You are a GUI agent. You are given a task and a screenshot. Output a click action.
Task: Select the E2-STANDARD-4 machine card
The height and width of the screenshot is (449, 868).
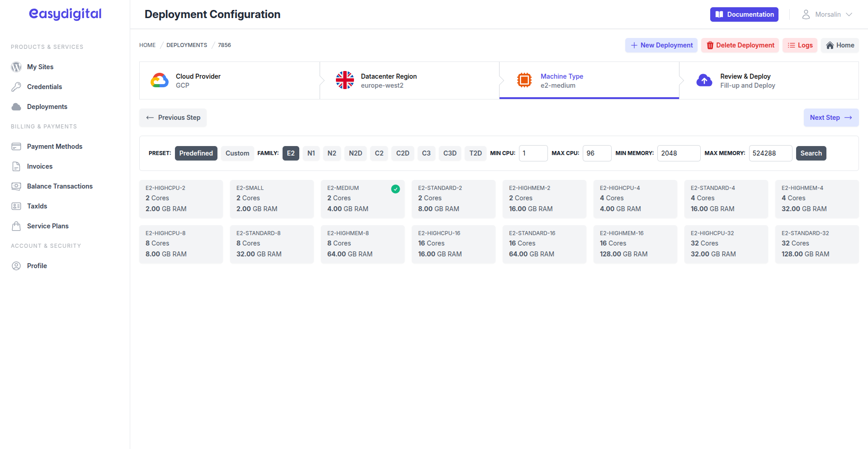click(726, 199)
